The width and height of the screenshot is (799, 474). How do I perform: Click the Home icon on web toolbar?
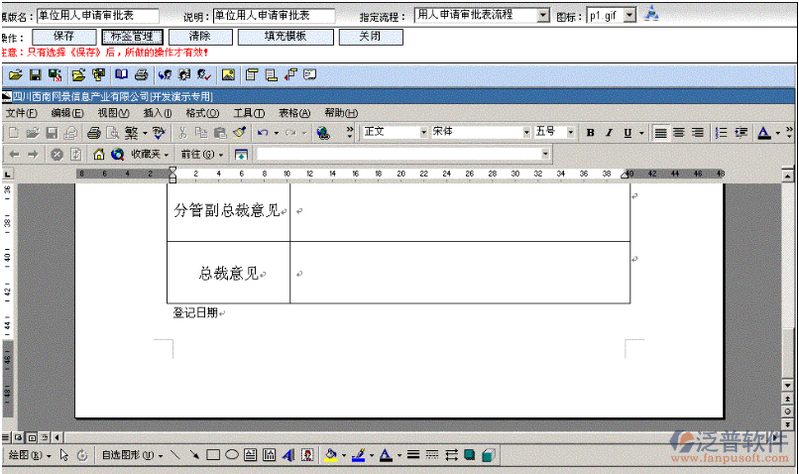99,154
